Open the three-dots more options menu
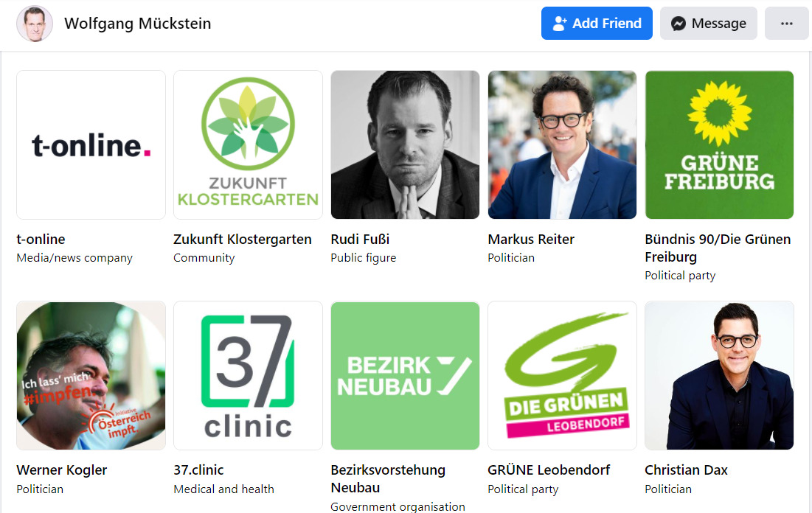Viewport: 812px width, 513px height. pos(787,24)
